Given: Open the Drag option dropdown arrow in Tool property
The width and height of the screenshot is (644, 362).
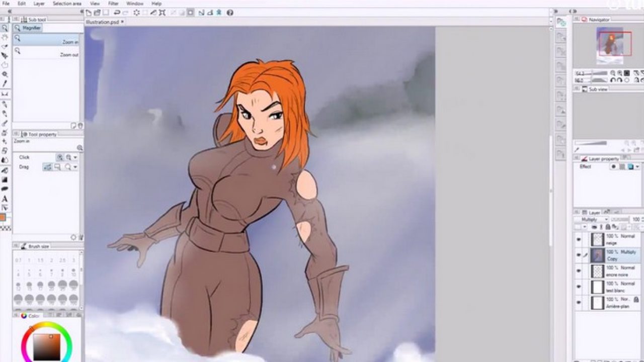Looking at the screenshot, I should tap(75, 167).
